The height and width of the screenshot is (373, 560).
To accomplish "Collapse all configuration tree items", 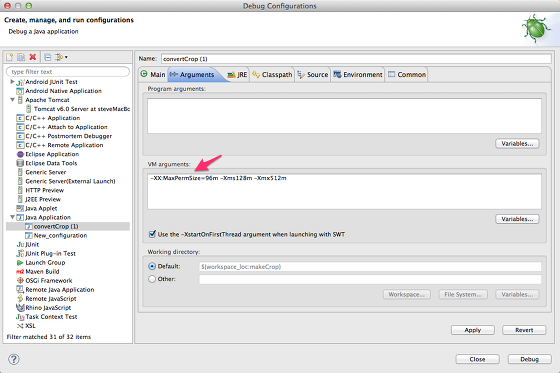I will coord(48,57).
